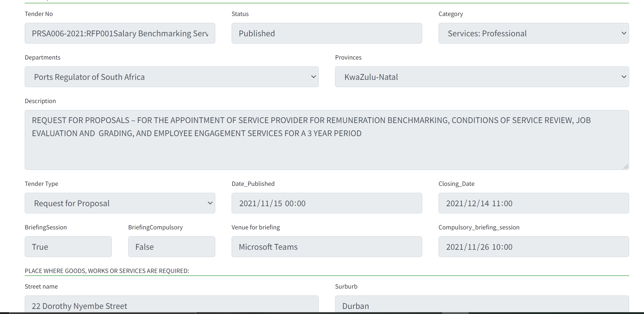Open the Provinces dropdown showing KwaZulu-Natal
Image resolution: width=644 pixels, height=314 pixels.
coord(481,77)
